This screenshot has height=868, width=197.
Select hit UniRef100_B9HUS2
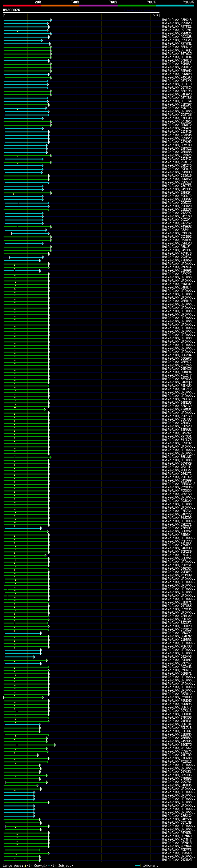177,64
